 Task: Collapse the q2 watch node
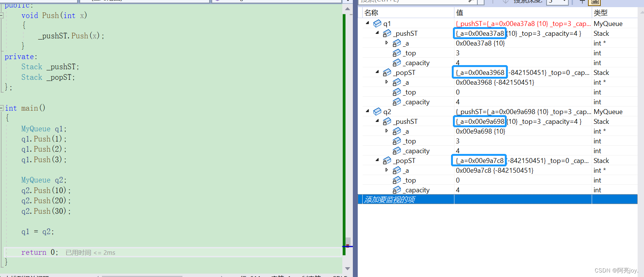pyautogui.click(x=368, y=111)
